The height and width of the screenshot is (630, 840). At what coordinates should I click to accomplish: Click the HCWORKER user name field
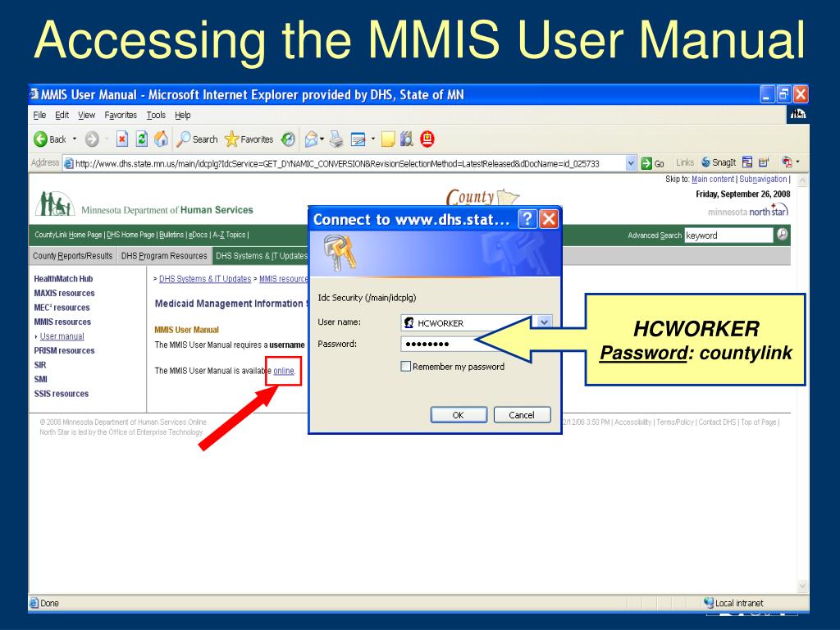coord(469,322)
